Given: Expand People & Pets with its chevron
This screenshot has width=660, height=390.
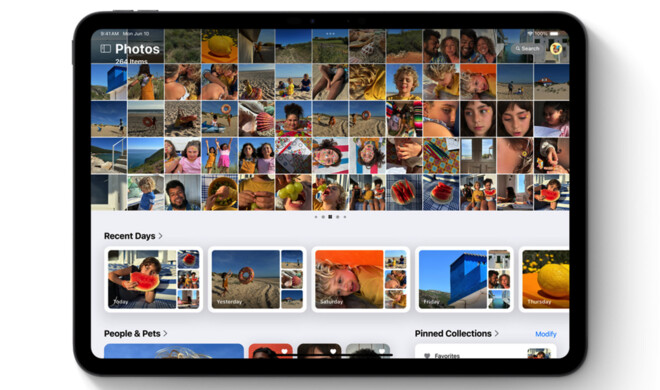Looking at the screenshot, I should pyautogui.click(x=165, y=333).
